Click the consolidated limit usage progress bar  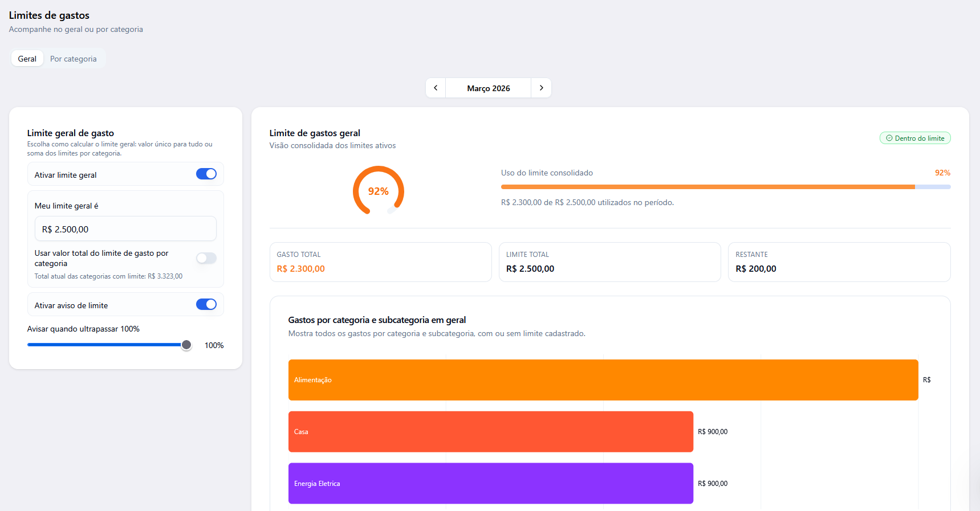726,187
